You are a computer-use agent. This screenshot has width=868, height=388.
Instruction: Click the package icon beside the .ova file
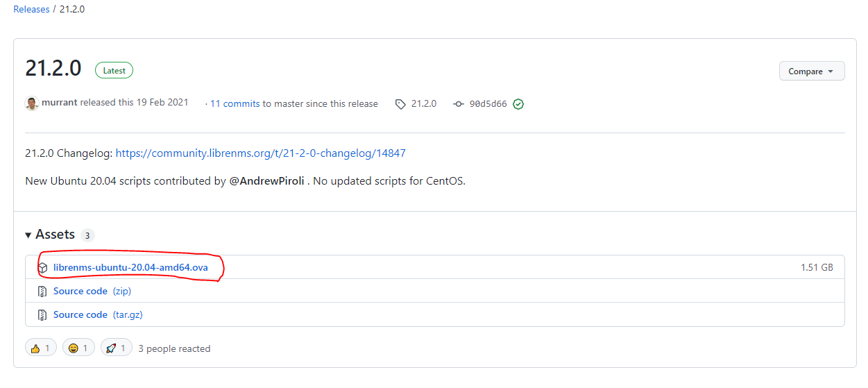point(43,267)
